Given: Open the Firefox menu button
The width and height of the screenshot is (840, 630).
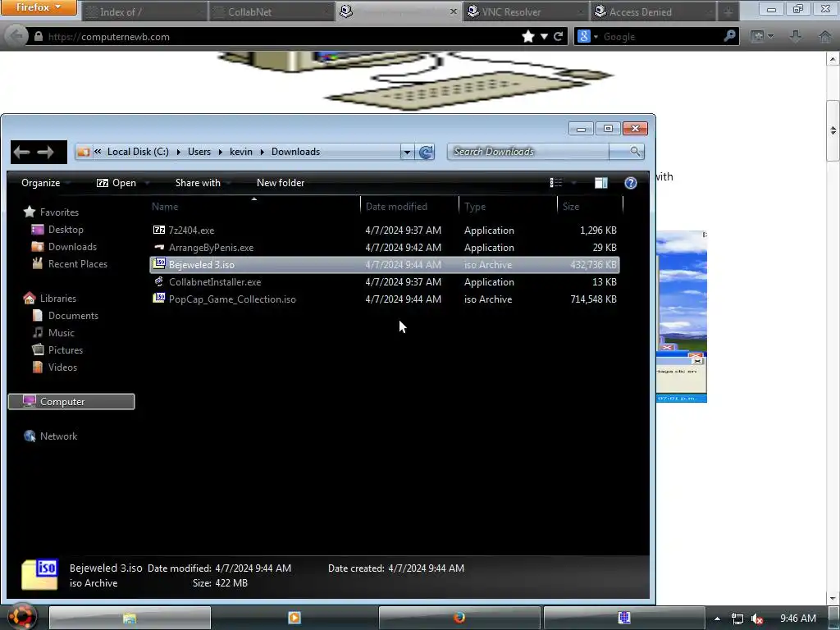Looking at the screenshot, I should (x=39, y=7).
